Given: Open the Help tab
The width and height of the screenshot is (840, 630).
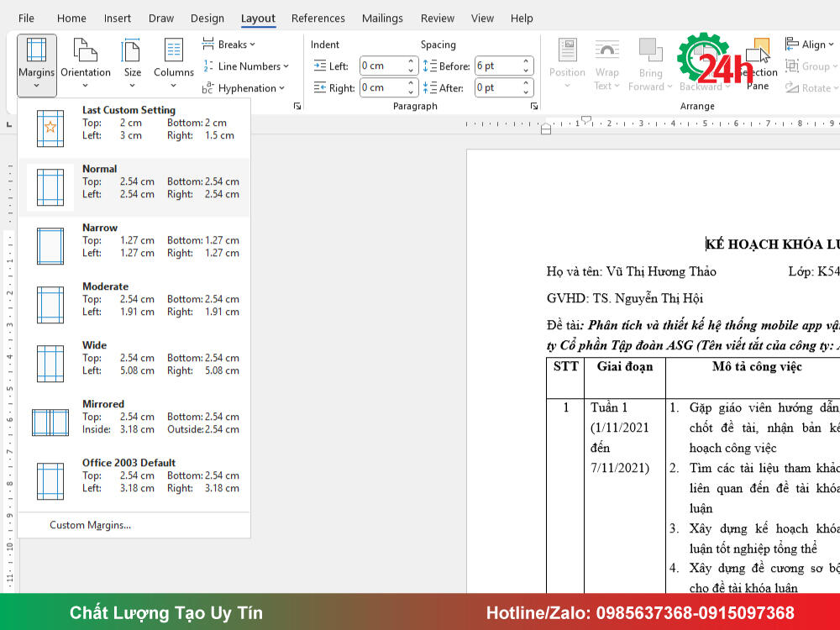Looking at the screenshot, I should coord(522,18).
